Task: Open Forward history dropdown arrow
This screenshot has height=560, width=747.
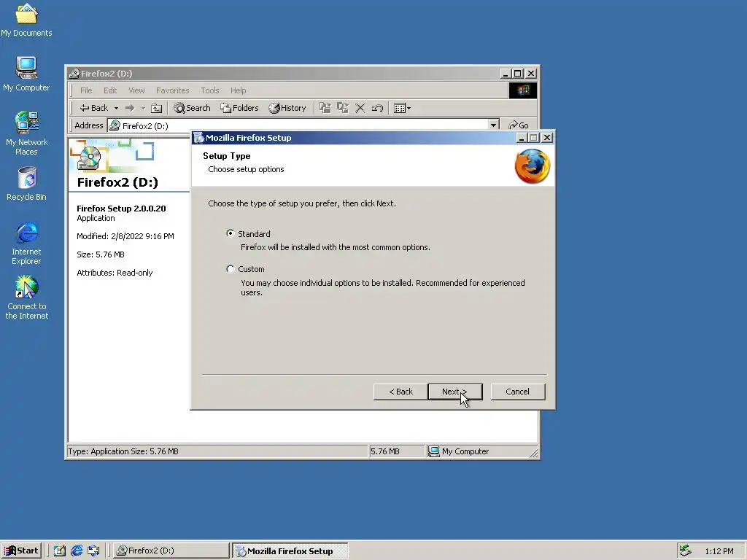Action: point(143,108)
